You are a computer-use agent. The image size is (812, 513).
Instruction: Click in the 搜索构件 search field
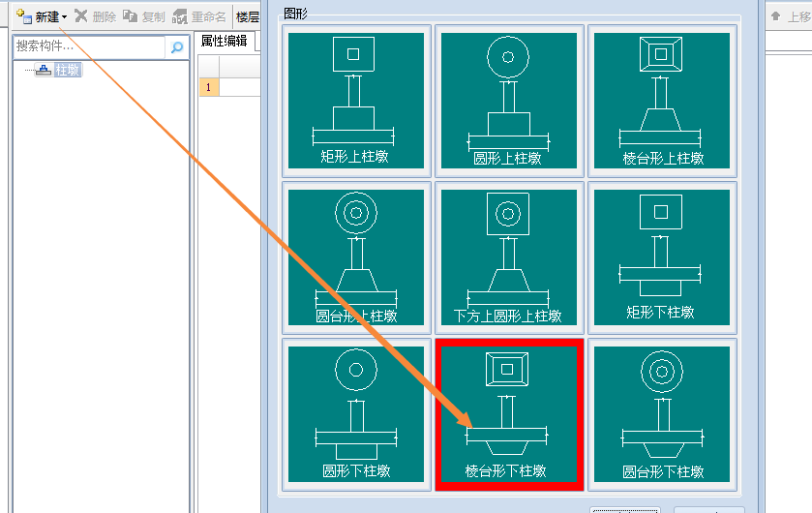(x=90, y=46)
